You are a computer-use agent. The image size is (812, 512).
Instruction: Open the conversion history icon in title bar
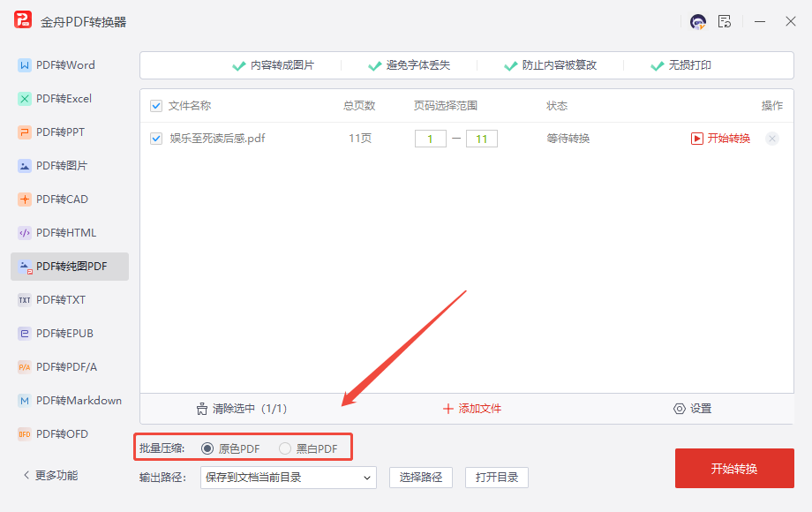[x=724, y=22]
